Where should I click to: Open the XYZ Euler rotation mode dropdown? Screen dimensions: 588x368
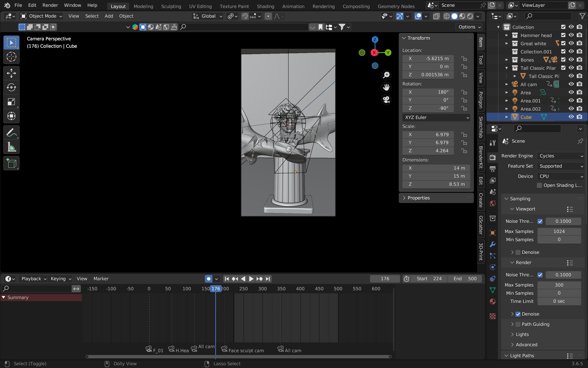click(x=436, y=117)
